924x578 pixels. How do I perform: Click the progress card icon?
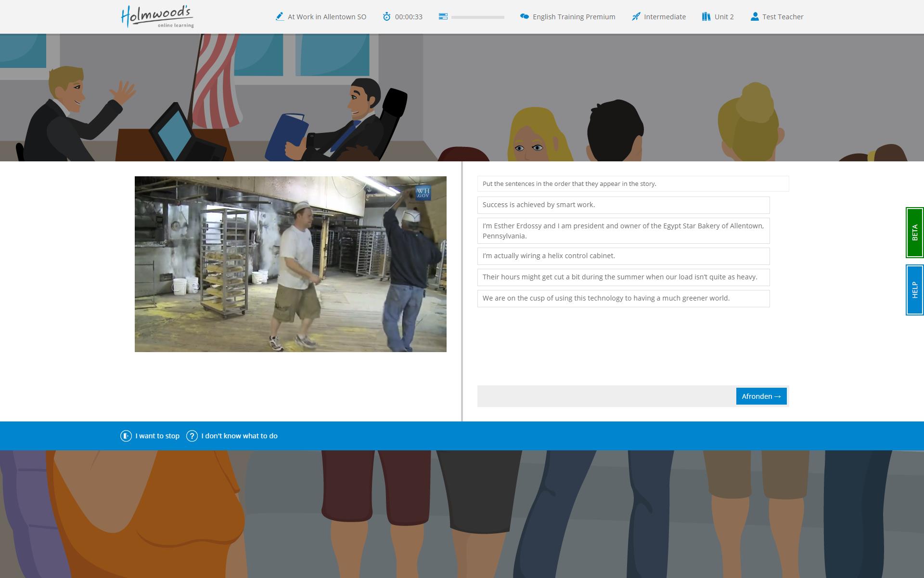point(443,16)
